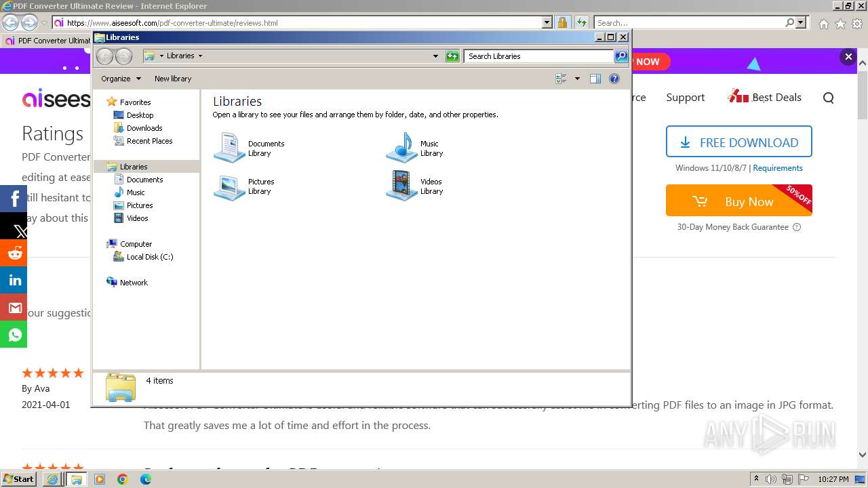Toggle the preview pane icon

595,79
